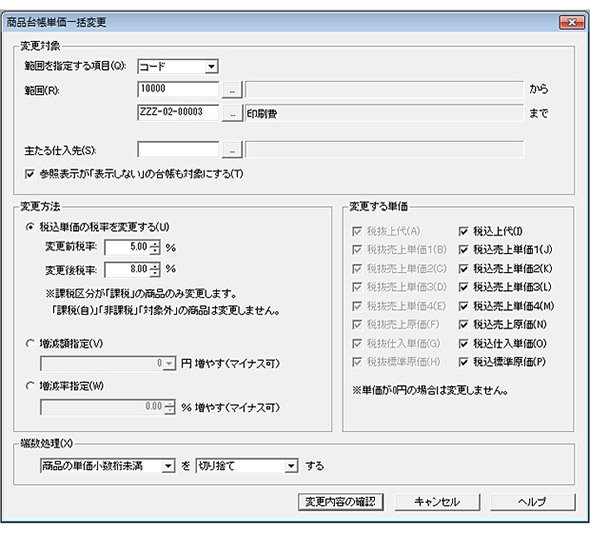This screenshot has height=533, width=590.
Task: Toggle the 税込売上単価3(L) checkbox
Action: pyautogui.click(x=464, y=287)
